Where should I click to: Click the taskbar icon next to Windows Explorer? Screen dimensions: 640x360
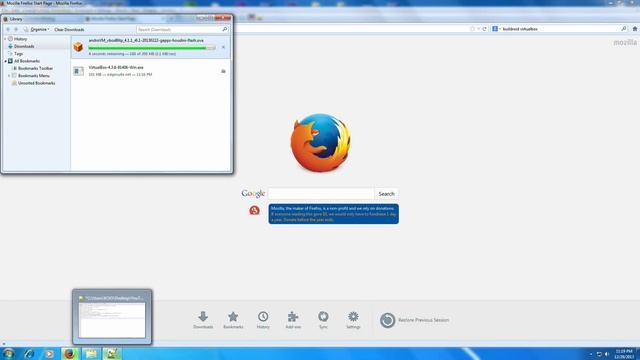click(111, 353)
